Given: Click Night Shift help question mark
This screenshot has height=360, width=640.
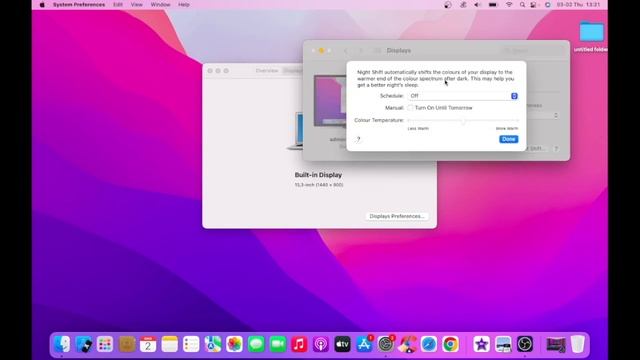Looking at the screenshot, I should [358, 140].
